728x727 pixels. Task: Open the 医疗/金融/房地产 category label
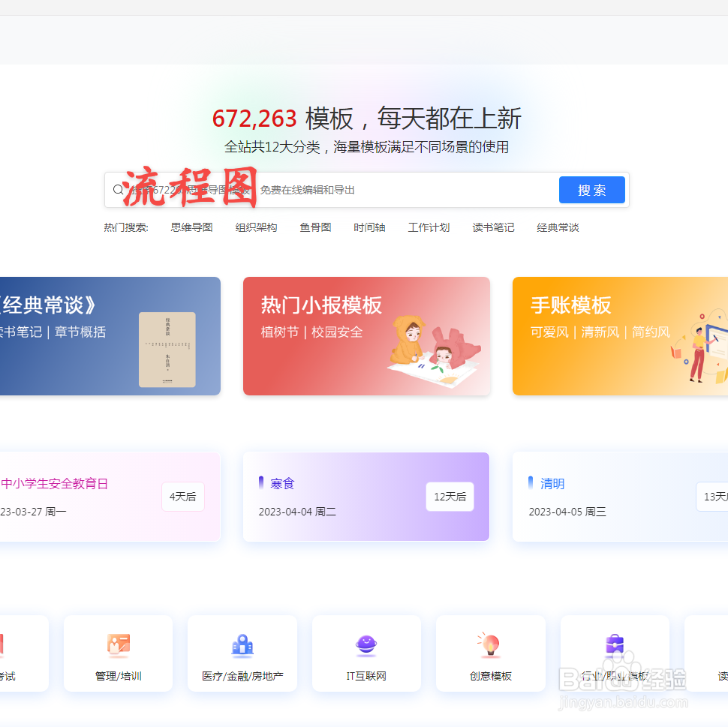click(x=242, y=676)
